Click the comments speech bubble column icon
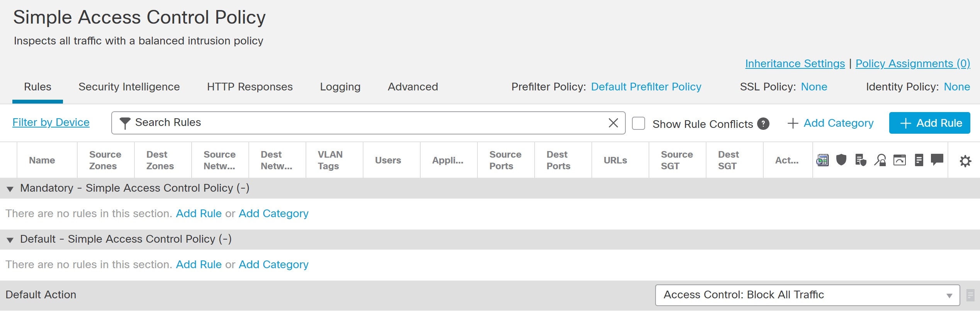 coord(937,159)
